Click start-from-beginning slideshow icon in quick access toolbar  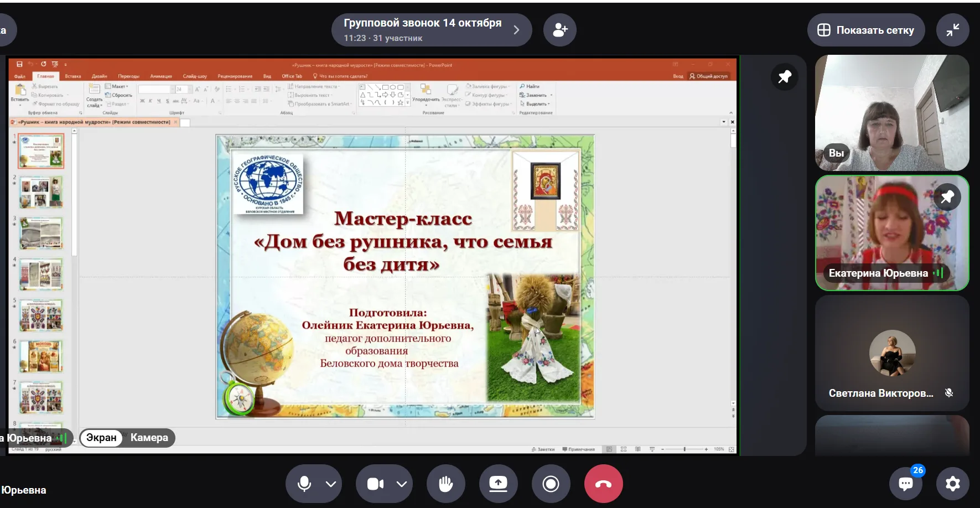coord(55,64)
